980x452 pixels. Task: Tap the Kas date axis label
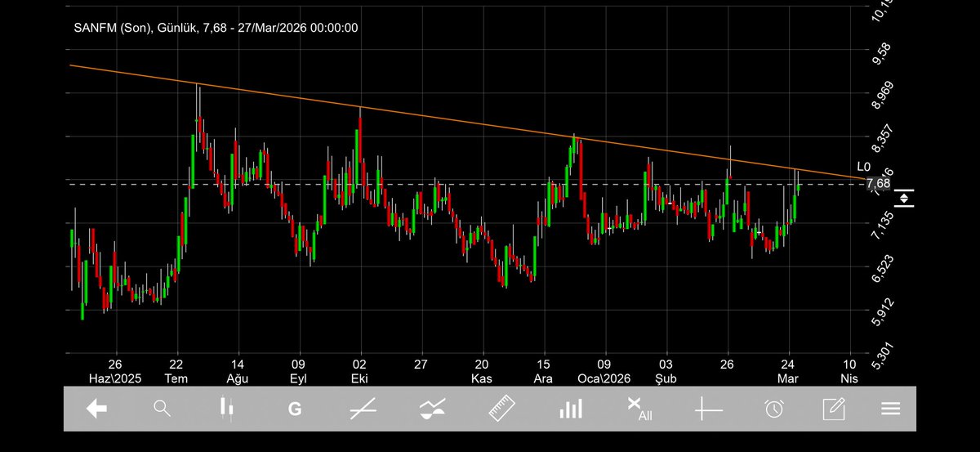coord(482,378)
